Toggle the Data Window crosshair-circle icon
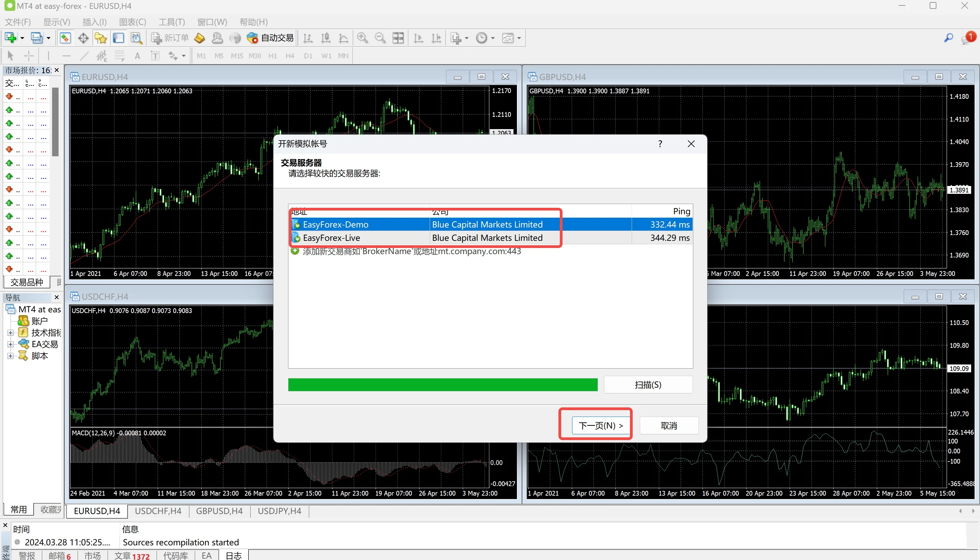The width and height of the screenshot is (980, 560). [x=83, y=38]
